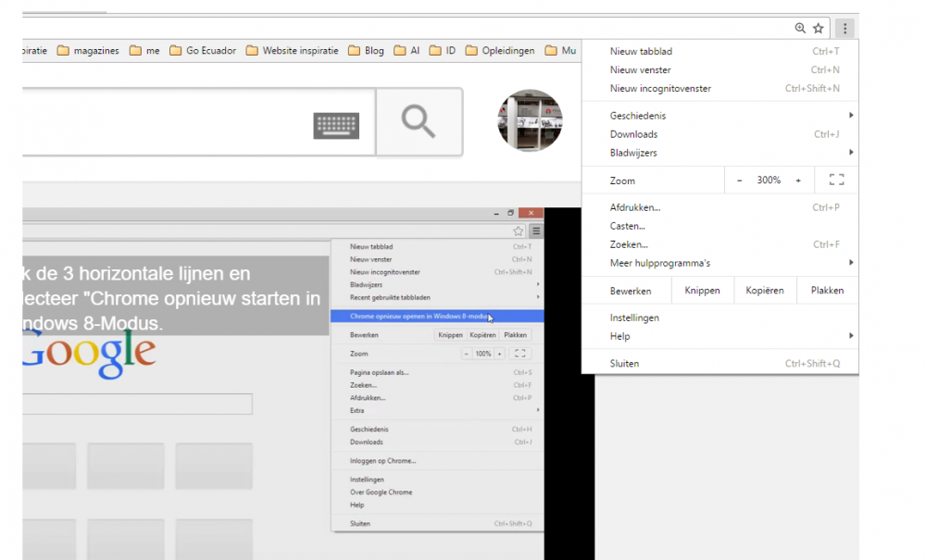Open the round profile picture
Image resolution: width=926 pixels, height=560 pixels.
(530, 121)
